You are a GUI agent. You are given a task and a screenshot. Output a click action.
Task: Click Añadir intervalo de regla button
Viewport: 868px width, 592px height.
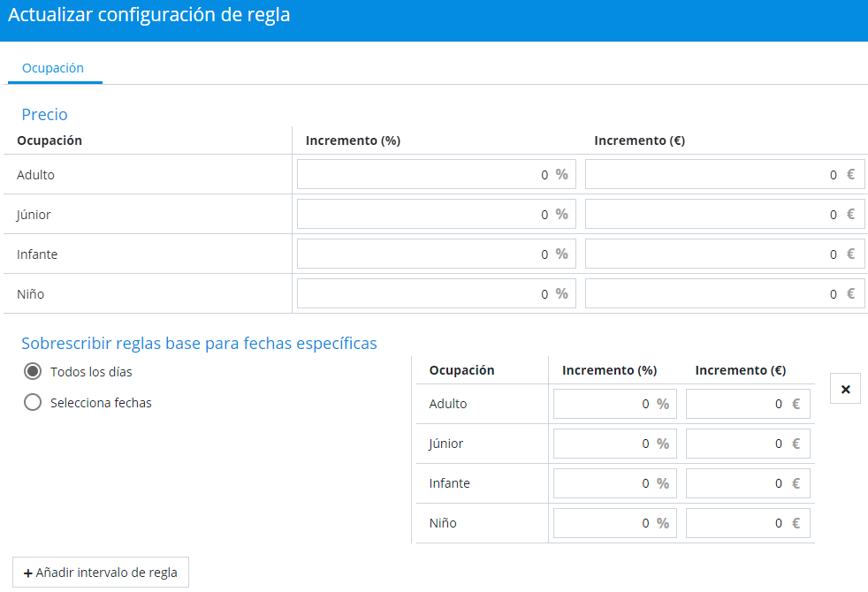click(x=101, y=573)
